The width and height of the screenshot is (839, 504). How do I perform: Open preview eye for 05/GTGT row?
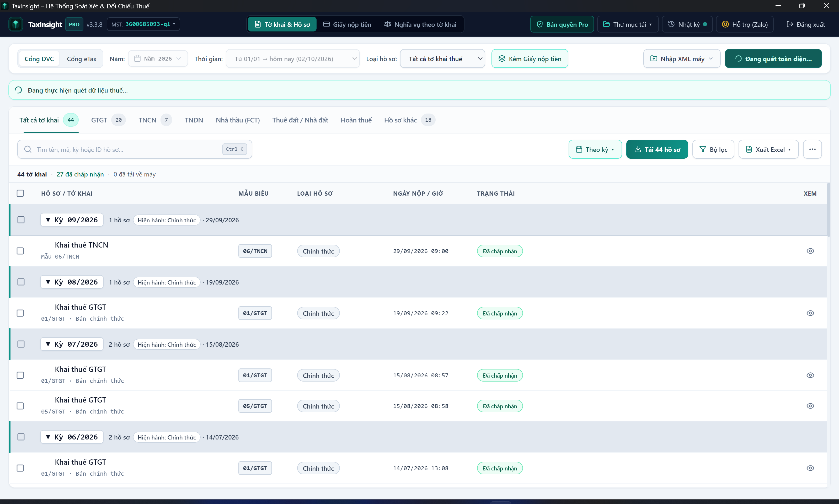coord(810,406)
